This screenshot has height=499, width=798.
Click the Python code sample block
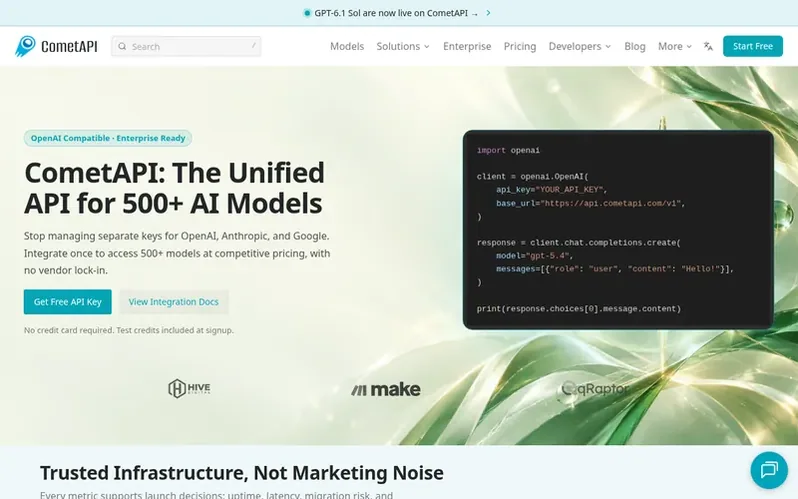(x=618, y=230)
